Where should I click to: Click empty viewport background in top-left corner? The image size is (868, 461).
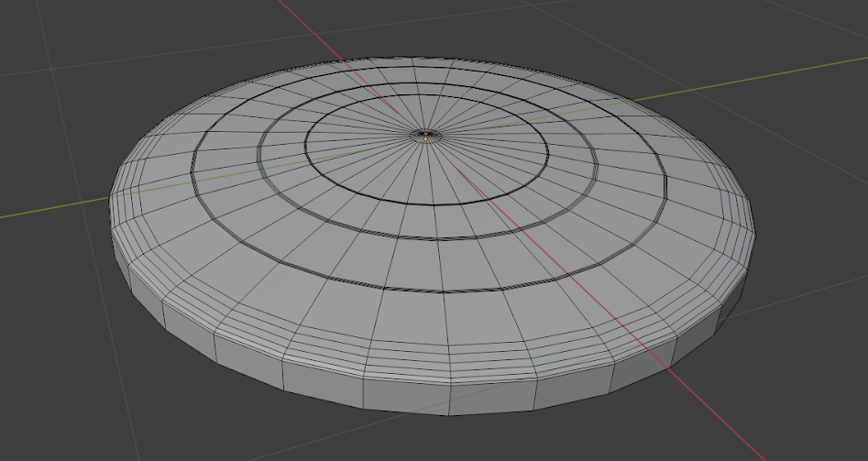coord(37,27)
